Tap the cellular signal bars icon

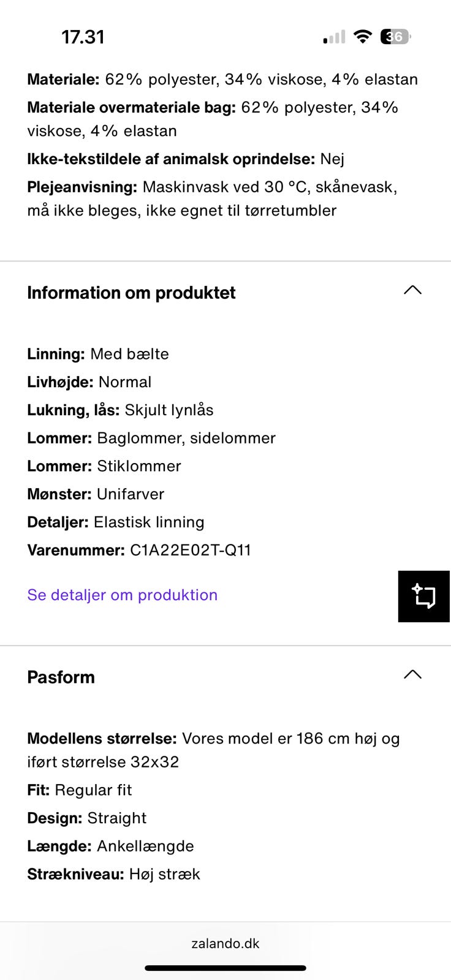pyautogui.click(x=335, y=37)
